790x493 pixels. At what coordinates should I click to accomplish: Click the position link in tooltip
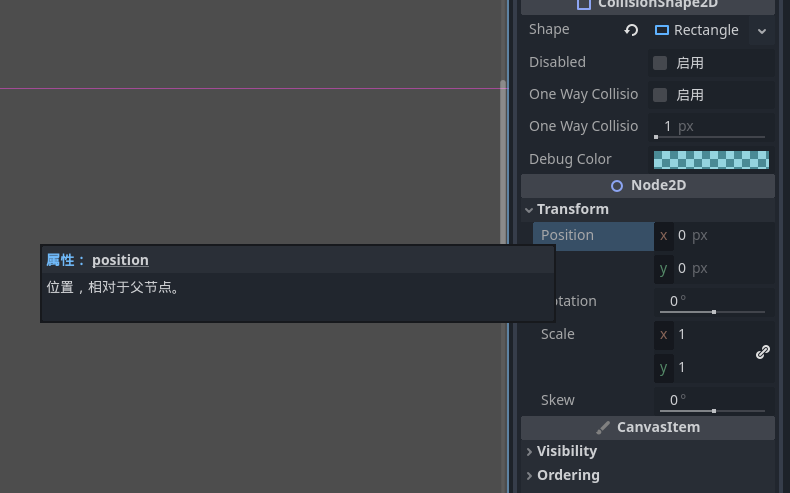click(120, 260)
